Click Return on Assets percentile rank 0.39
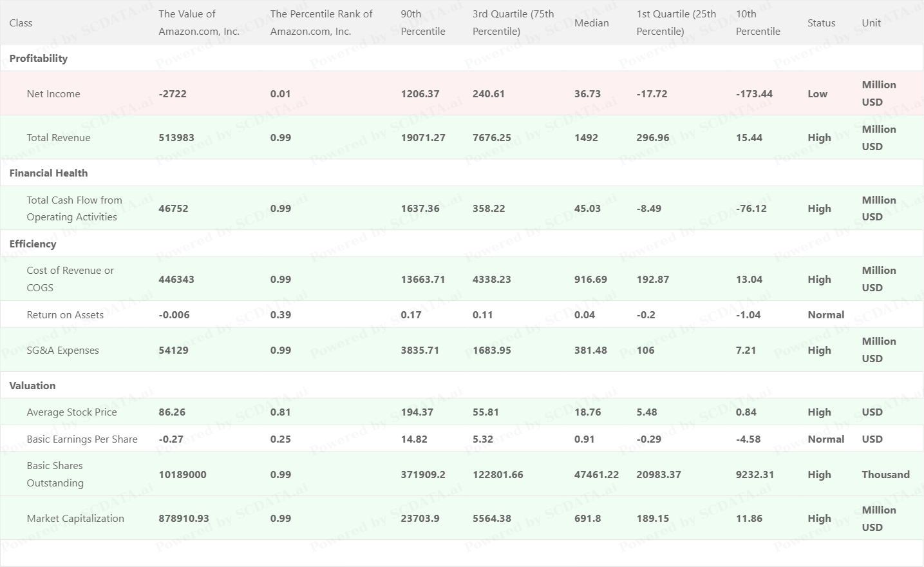Viewport: 924px width, 567px height. coord(281,314)
